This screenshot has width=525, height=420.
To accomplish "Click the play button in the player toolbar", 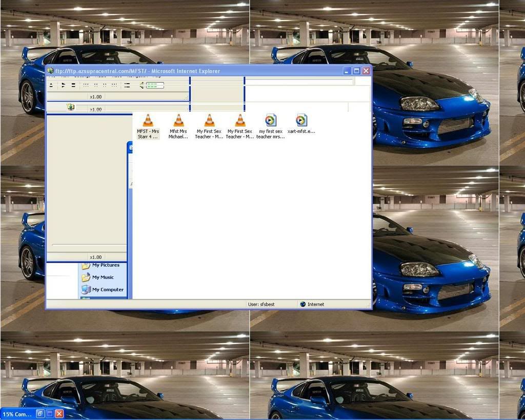I will point(63,86).
